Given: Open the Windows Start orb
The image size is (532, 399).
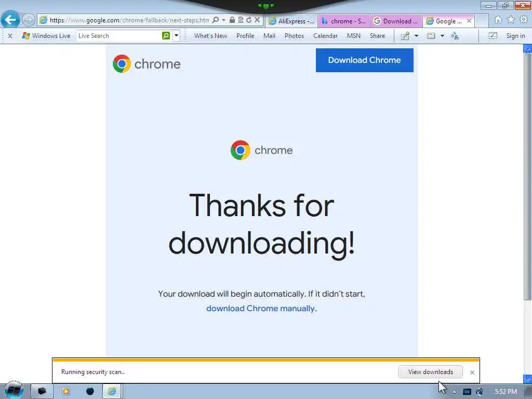Looking at the screenshot, I should (14, 391).
